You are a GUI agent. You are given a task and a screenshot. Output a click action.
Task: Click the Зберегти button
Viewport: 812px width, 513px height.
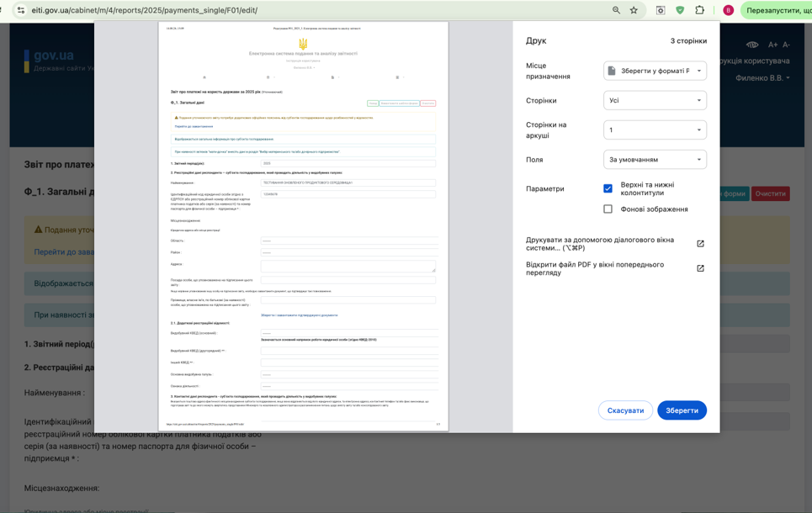point(682,410)
